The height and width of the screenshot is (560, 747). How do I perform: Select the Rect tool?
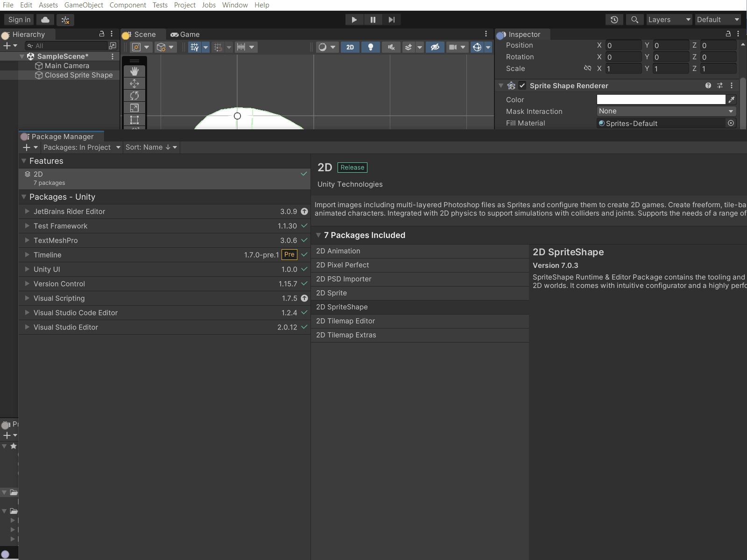click(135, 120)
